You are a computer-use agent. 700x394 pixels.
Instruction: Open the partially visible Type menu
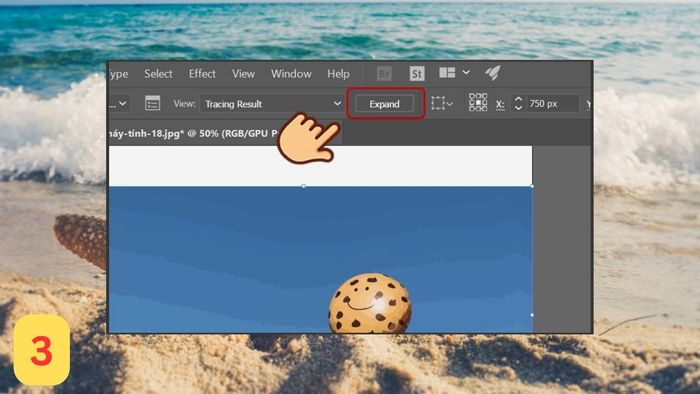[118, 74]
